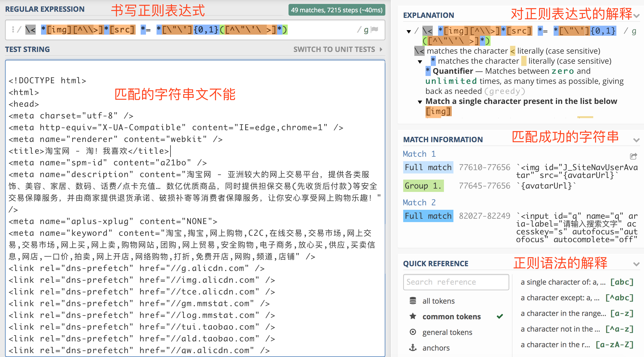Click the green checkmark beside common tokens

pyautogui.click(x=500, y=316)
